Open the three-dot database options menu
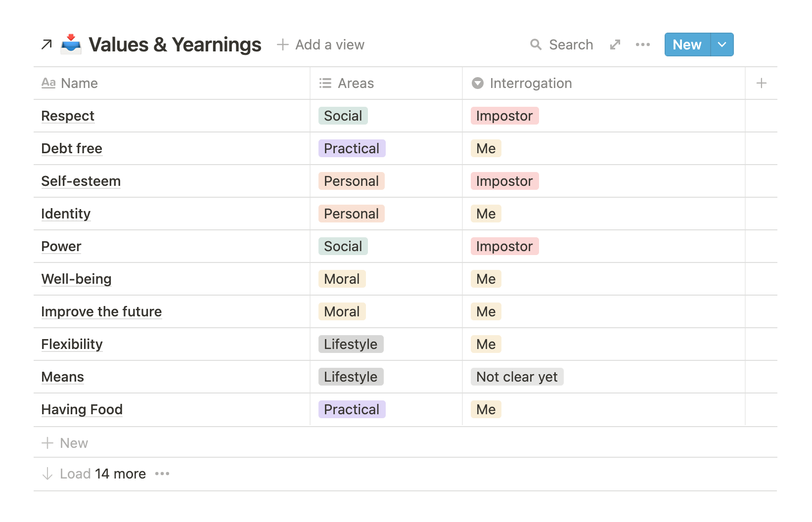Image resolution: width=812 pixels, height=522 pixels. 643,45
